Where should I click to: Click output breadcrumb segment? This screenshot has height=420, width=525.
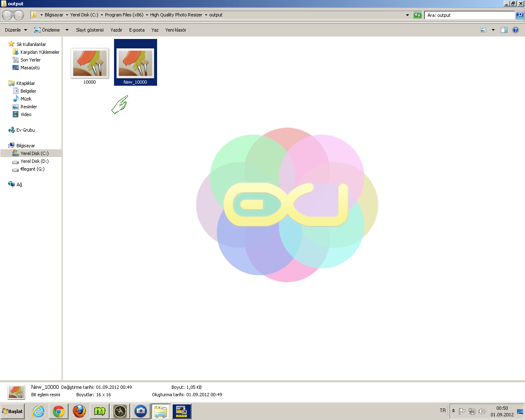click(x=216, y=15)
